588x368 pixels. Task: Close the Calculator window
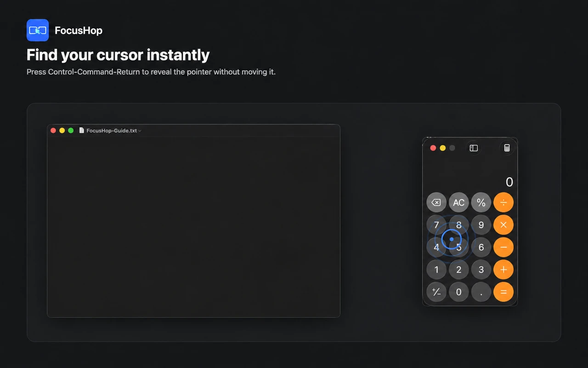tap(433, 148)
